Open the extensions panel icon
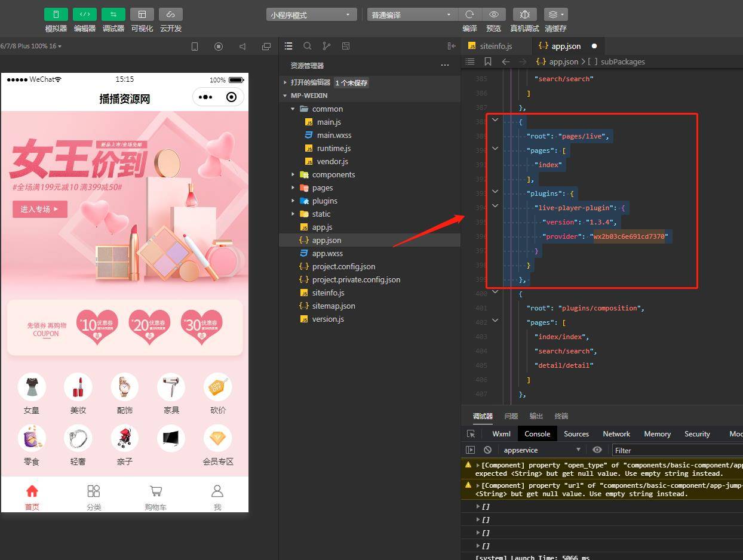This screenshot has width=743, height=560. click(346, 46)
